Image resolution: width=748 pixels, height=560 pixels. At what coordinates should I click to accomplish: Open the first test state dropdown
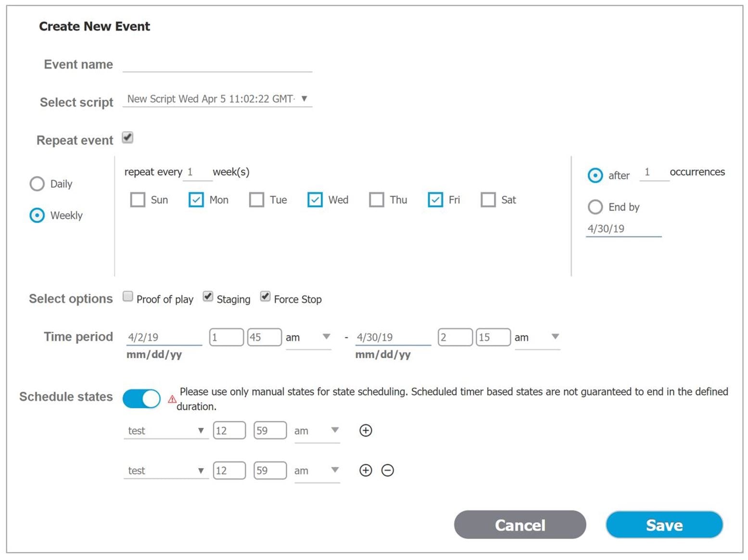[x=166, y=431]
